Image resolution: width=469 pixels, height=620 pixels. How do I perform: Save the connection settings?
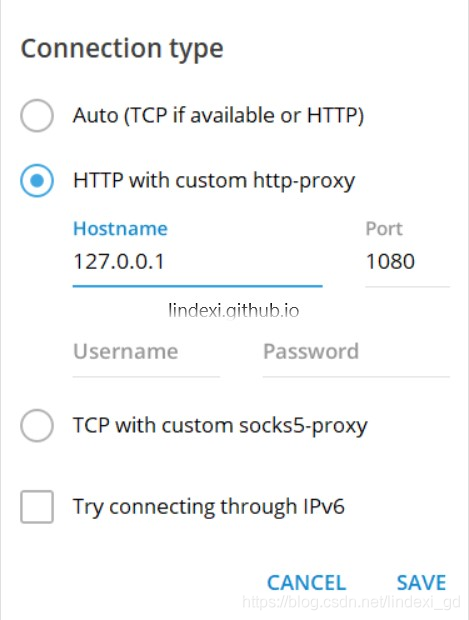421,582
